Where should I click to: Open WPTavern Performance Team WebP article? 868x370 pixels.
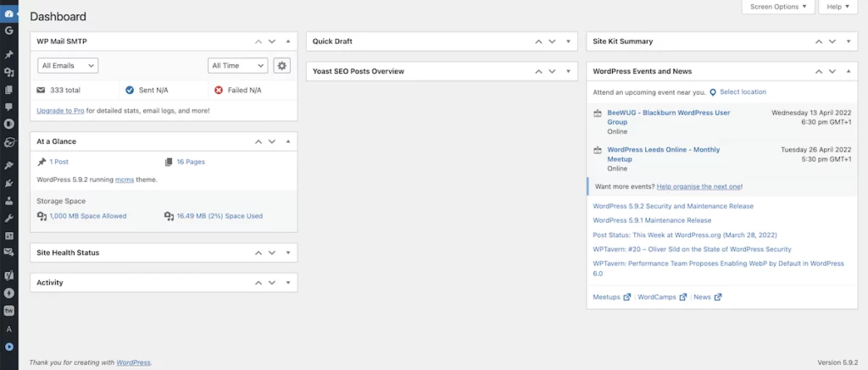click(719, 268)
